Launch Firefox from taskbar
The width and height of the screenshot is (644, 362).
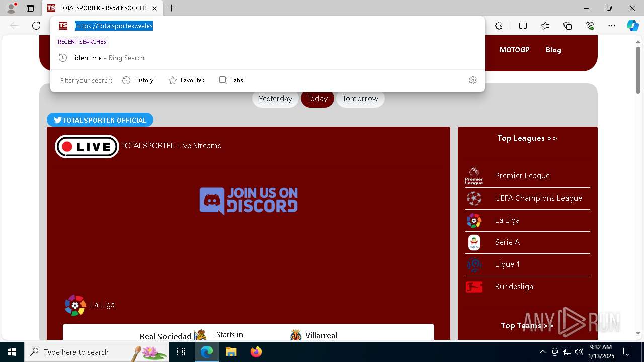[256, 352]
